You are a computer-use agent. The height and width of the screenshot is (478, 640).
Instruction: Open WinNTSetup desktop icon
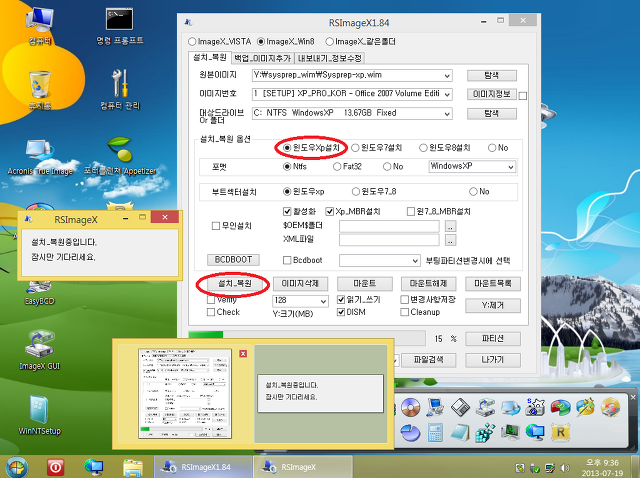tap(40, 415)
